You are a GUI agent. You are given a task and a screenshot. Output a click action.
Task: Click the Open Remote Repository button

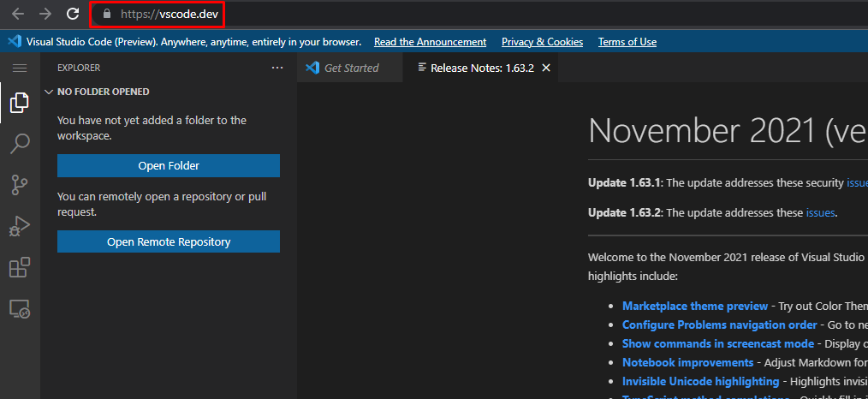pos(169,242)
